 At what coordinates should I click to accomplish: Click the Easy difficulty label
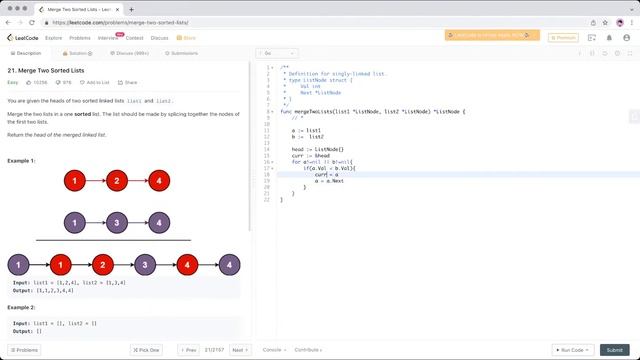pyautogui.click(x=13, y=82)
